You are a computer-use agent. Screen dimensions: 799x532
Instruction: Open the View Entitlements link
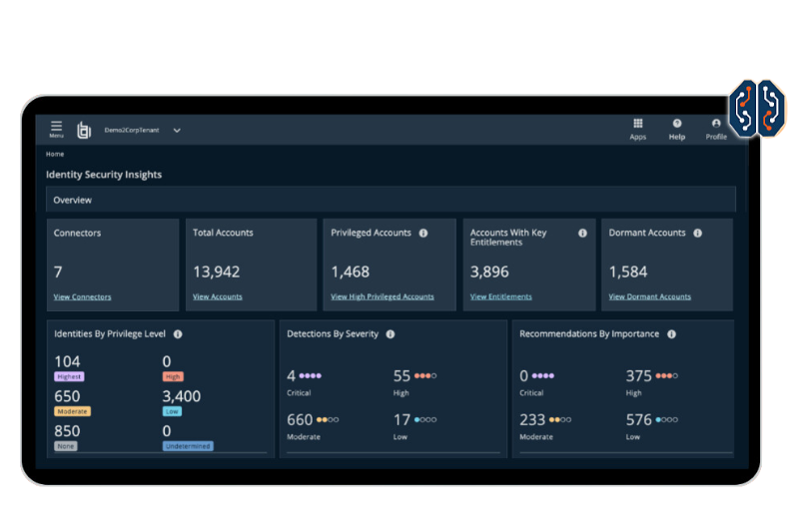pyautogui.click(x=500, y=296)
